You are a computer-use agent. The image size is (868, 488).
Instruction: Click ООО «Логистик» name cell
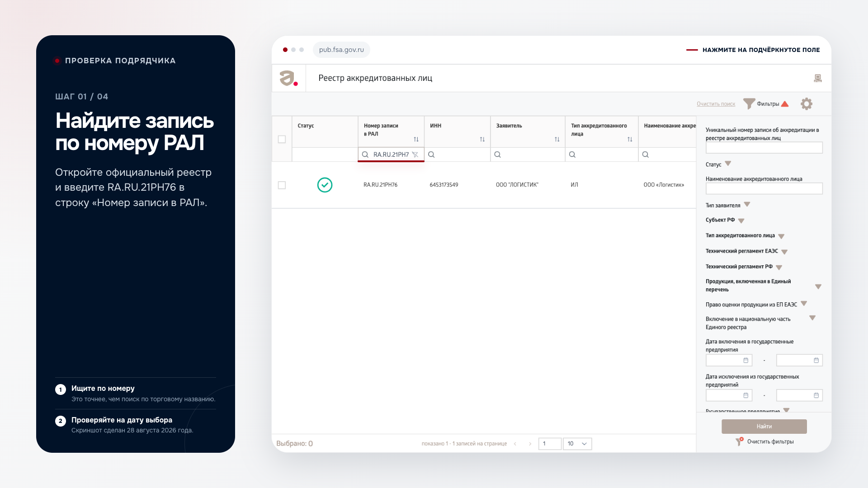[664, 185]
